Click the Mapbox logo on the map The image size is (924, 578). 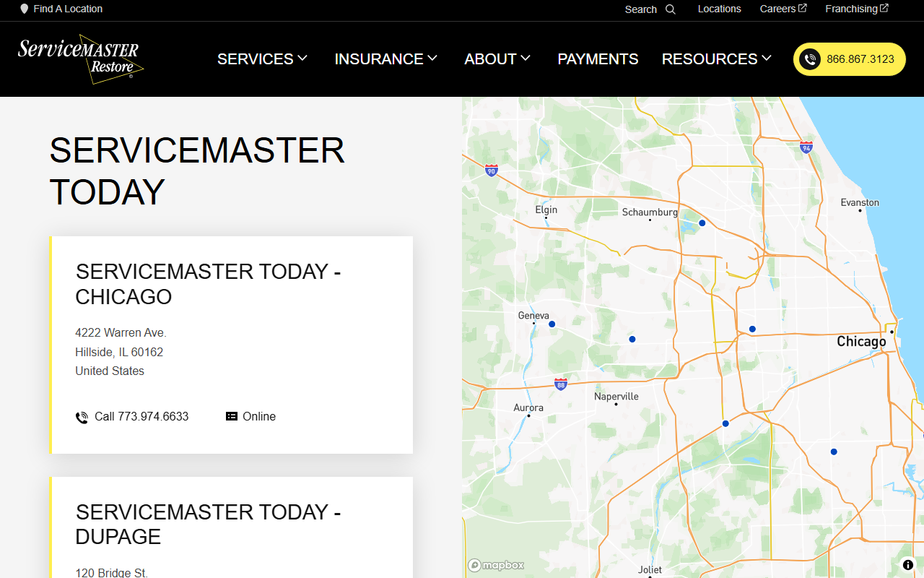pos(496,565)
